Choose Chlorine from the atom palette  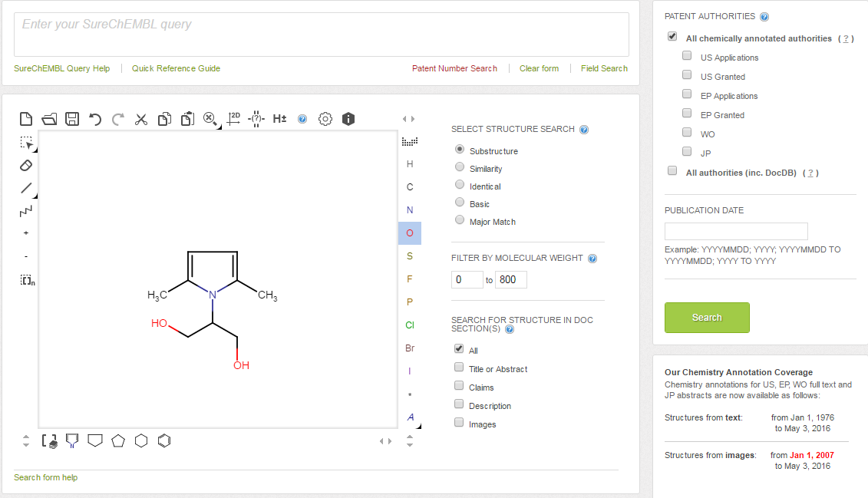(410, 325)
